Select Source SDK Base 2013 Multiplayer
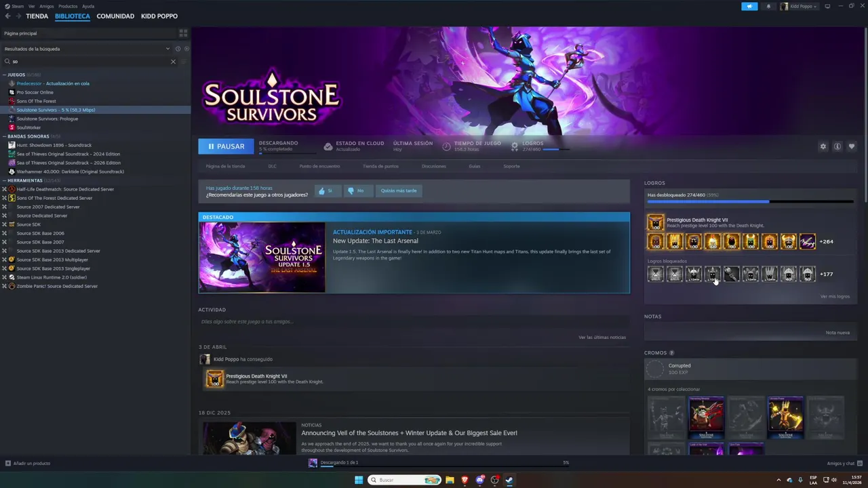Image resolution: width=868 pixels, height=488 pixels. [x=52, y=260]
